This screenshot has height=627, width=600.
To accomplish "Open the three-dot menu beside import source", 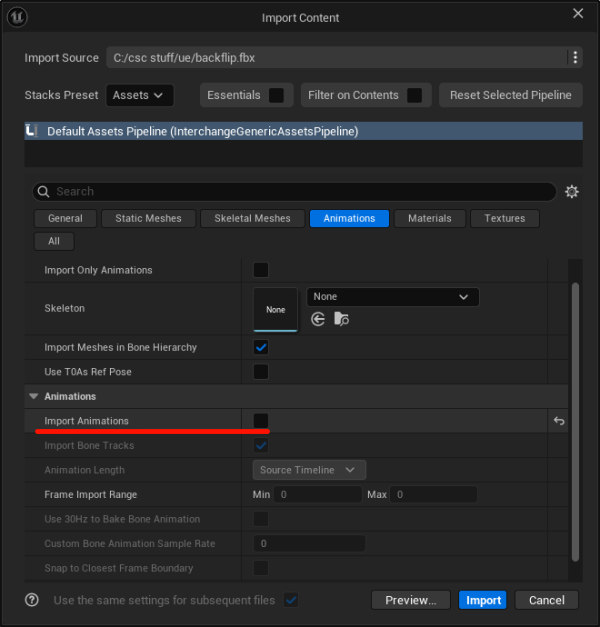I will 575,58.
